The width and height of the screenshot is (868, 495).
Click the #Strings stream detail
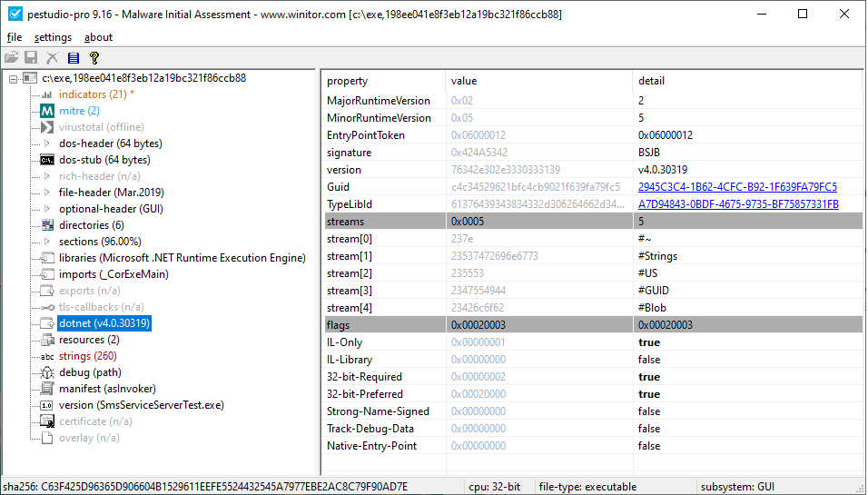click(657, 256)
